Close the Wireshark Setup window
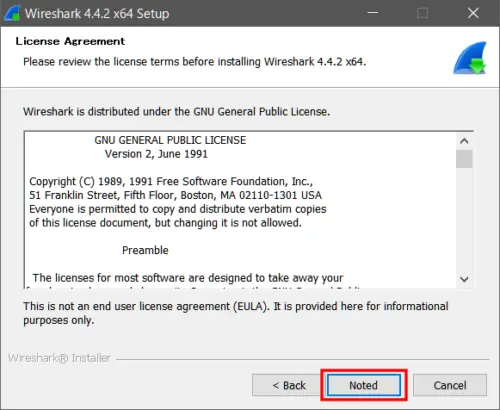Viewport: 500px width, 410px height. pos(473,13)
